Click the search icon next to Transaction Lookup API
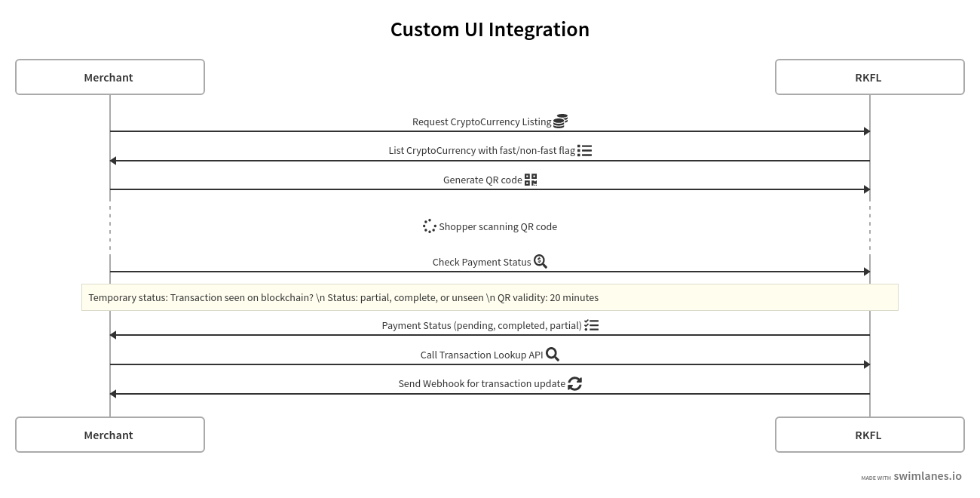 point(553,355)
